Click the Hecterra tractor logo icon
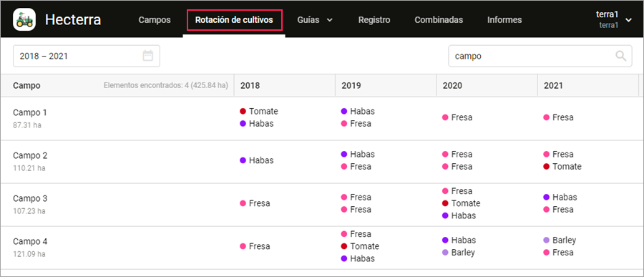The height and width of the screenshot is (277, 644). (24, 19)
